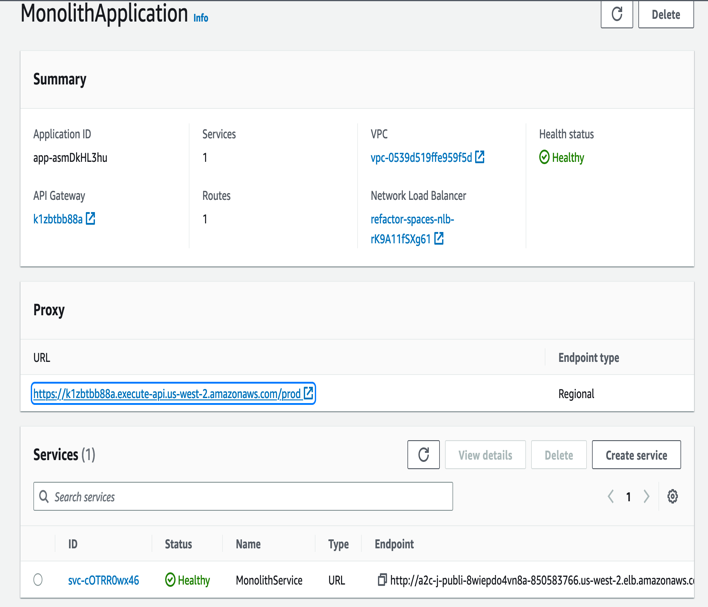
Task: Open the proxy URL ending in /prod
Action: pyautogui.click(x=167, y=394)
